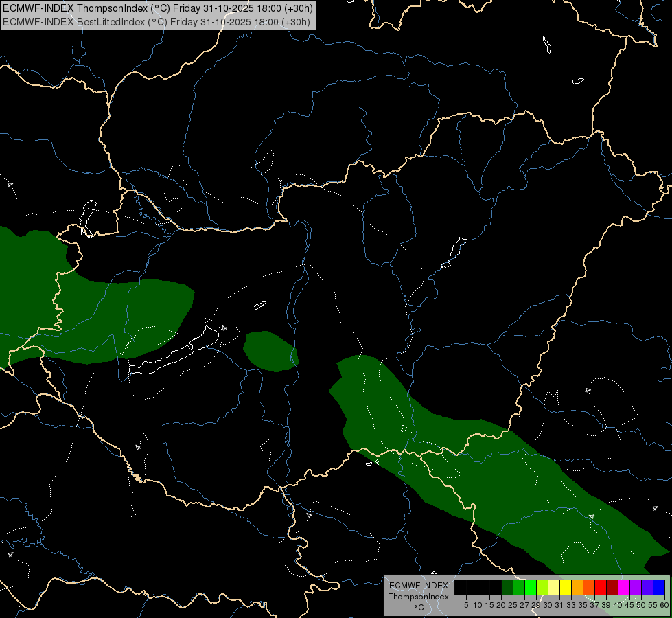Select the purple 45-50 legend swatch
672x618 pixels.
pyautogui.click(x=636, y=587)
